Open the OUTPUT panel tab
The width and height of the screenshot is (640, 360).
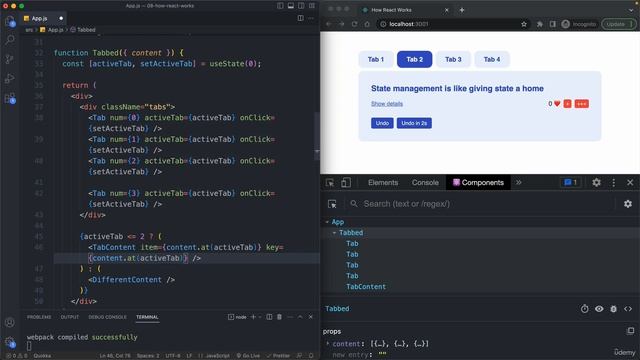69,317
